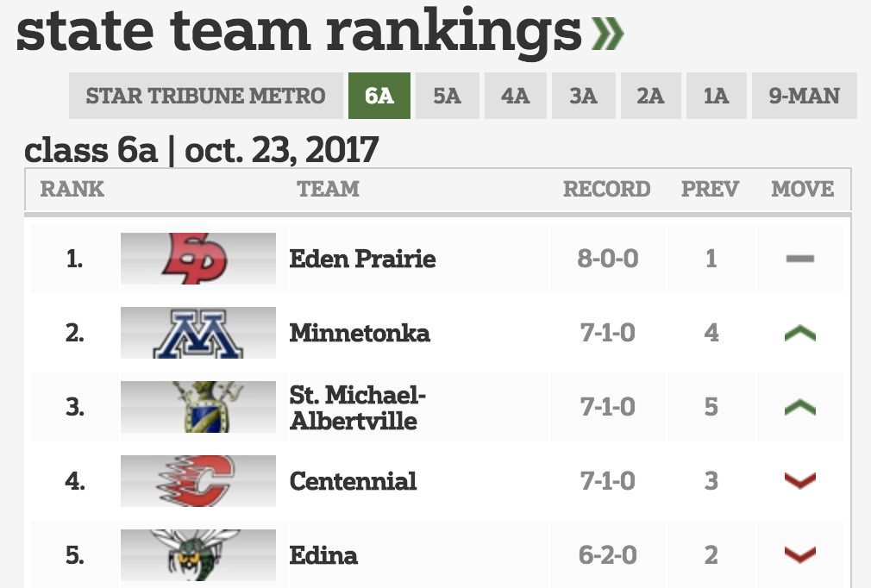Click the Minnetonka M logo
The width and height of the screenshot is (871, 588).
pyautogui.click(x=197, y=332)
